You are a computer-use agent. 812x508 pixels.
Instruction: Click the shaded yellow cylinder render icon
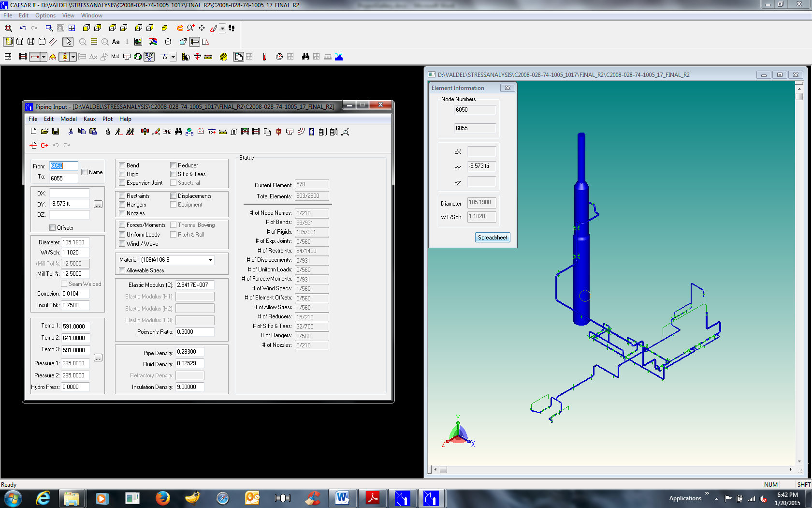pyautogui.click(x=9, y=42)
